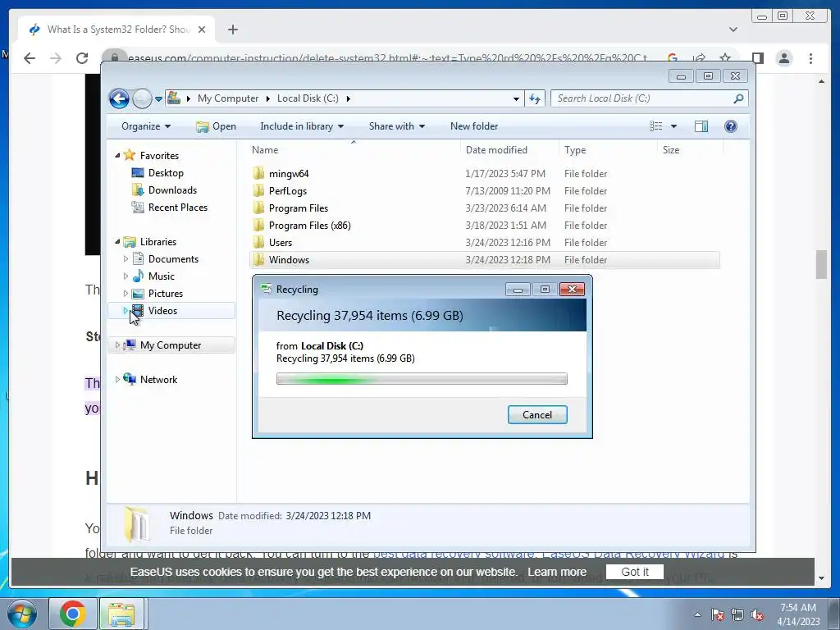The height and width of the screenshot is (630, 840).
Task: Close the System32 Folder Chrome tab
Action: pyautogui.click(x=202, y=30)
